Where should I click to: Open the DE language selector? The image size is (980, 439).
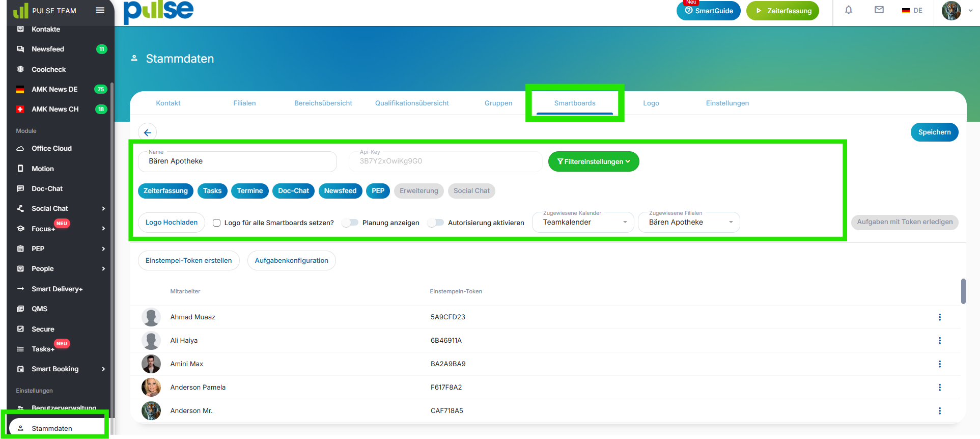tap(912, 10)
